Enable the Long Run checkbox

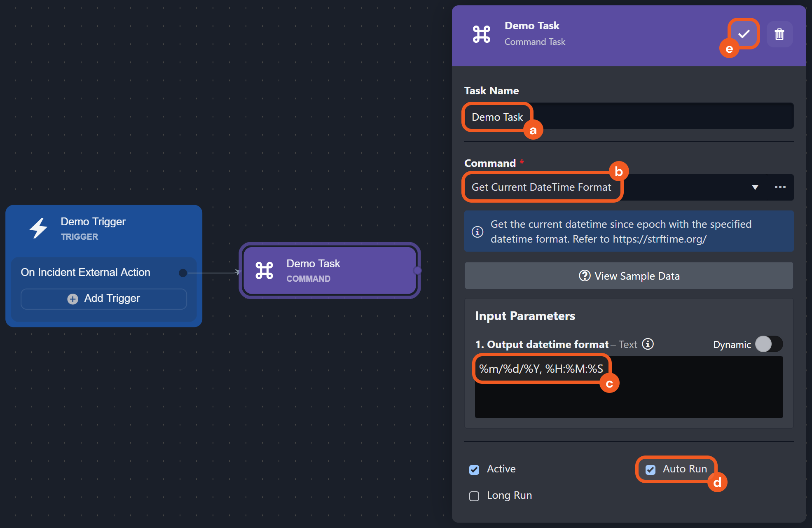[x=474, y=496]
